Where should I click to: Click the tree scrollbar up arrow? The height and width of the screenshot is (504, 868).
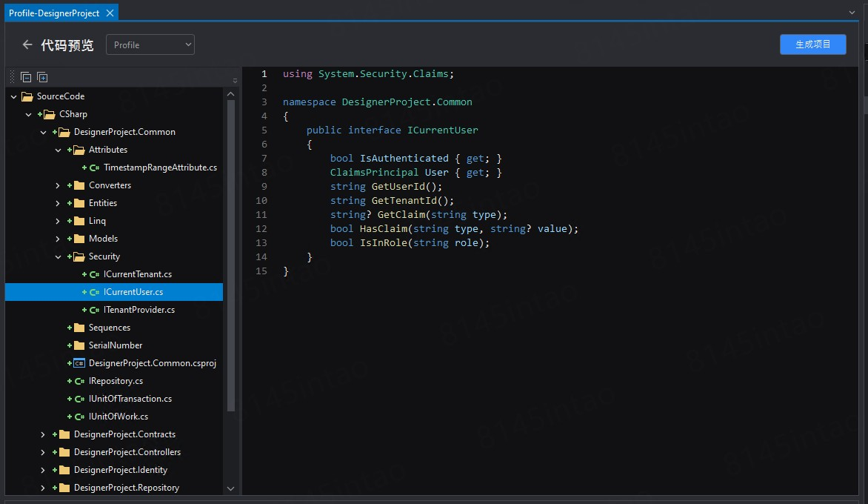(x=231, y=94)
